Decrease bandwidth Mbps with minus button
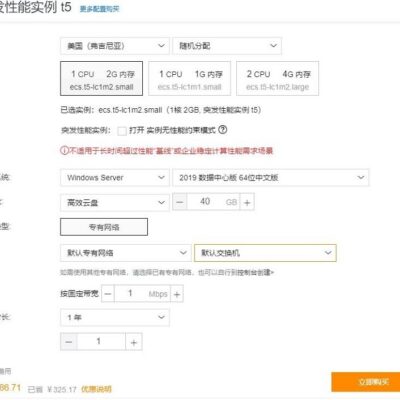The image size is (400, 400). [x=108, y=294]
